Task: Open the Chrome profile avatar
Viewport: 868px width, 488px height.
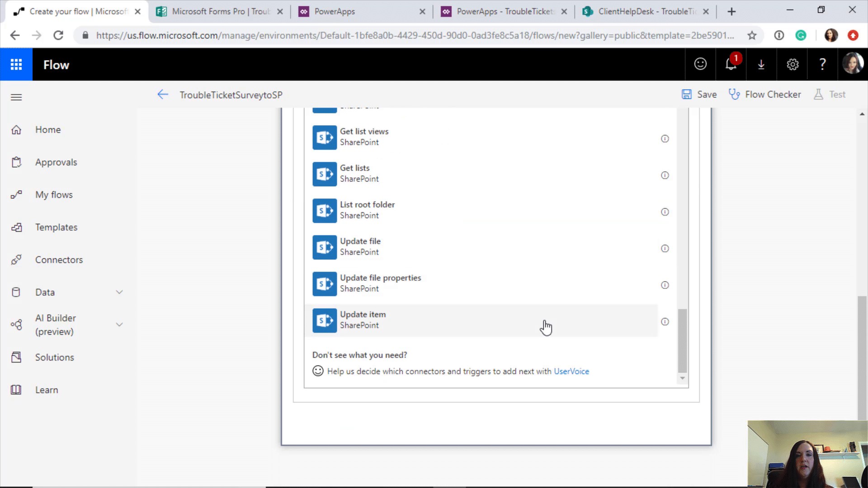Action: (831, 35)
